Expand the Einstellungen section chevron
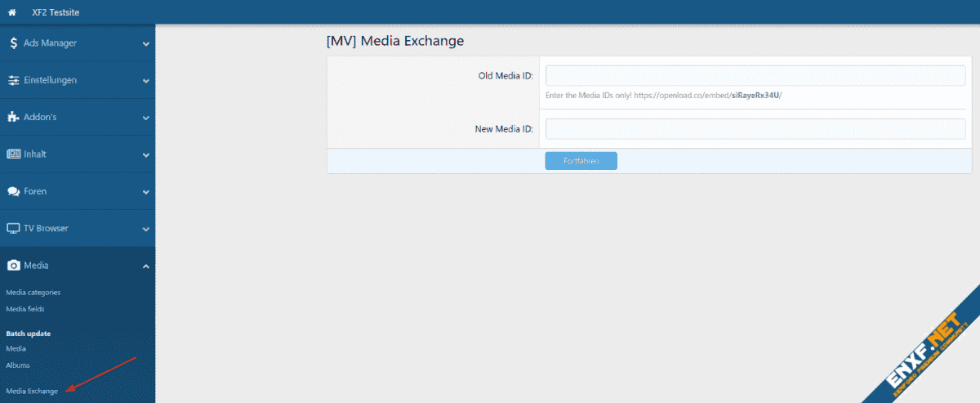Screen dimensions: 980x403 click(145, 81)
